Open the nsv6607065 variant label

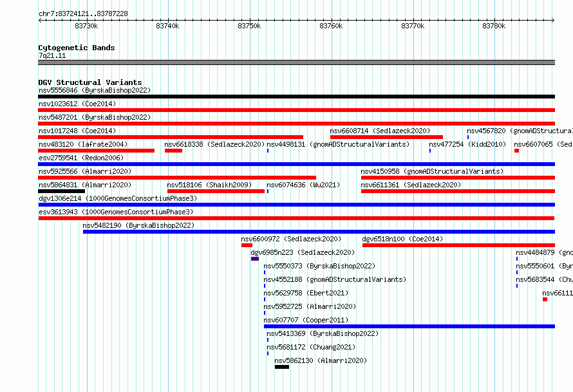(x=543, y=144)
